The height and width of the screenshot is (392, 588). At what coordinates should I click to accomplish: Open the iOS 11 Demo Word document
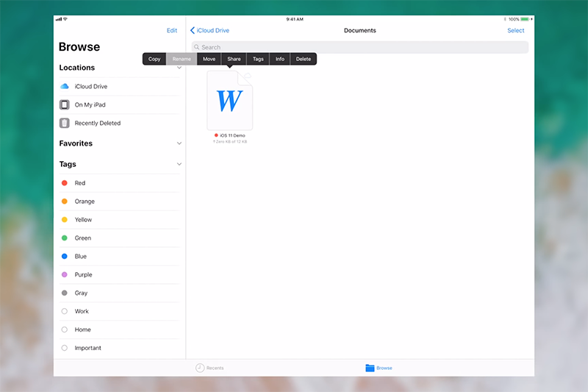coord(230,101)
